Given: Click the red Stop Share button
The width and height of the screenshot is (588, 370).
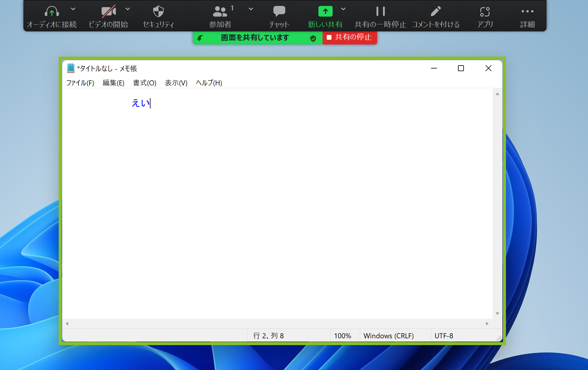Looking at the screenshot, I should pyautogui.click(x=350, y=37).
